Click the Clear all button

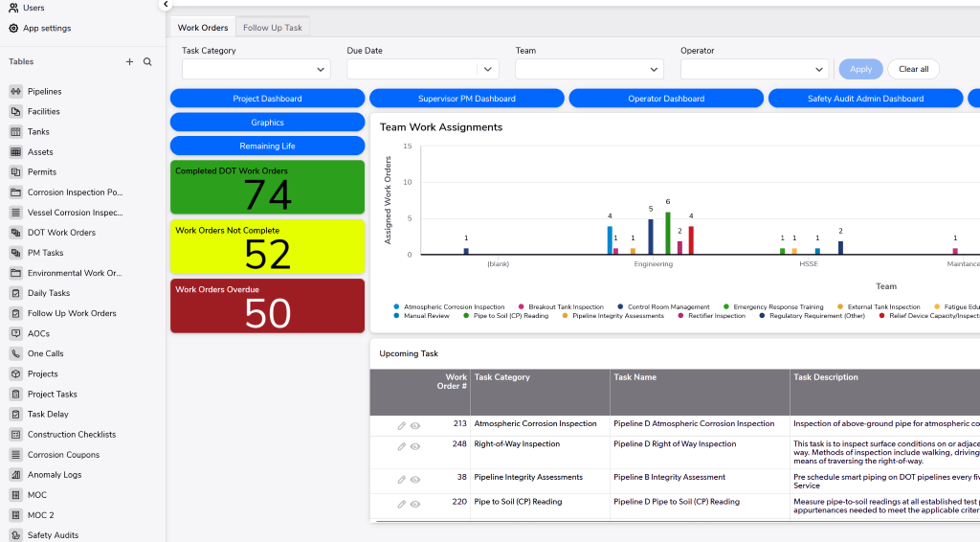click(913, 69)
